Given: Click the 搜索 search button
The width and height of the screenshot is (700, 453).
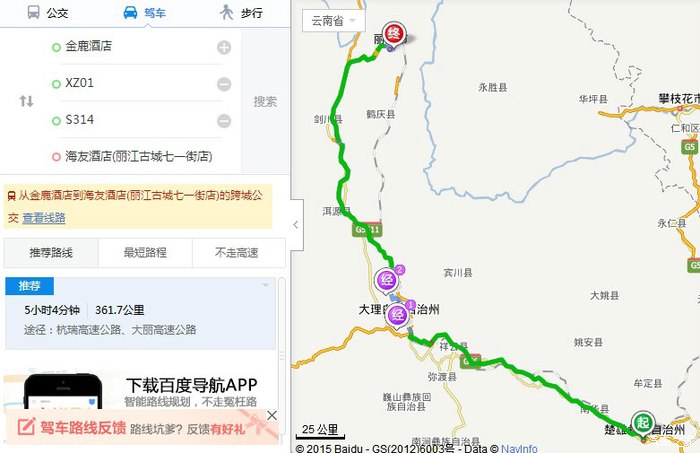Looking at the screenshot, I should pos(265,101).
